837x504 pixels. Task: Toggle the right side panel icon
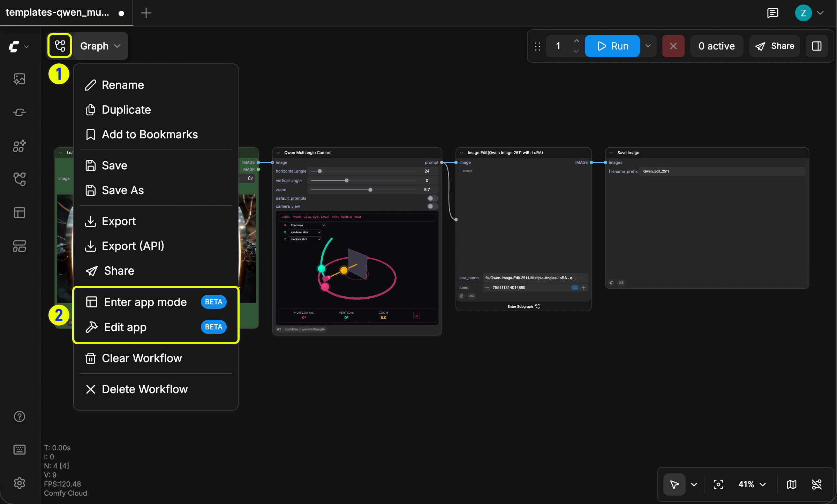coord(817,46)
